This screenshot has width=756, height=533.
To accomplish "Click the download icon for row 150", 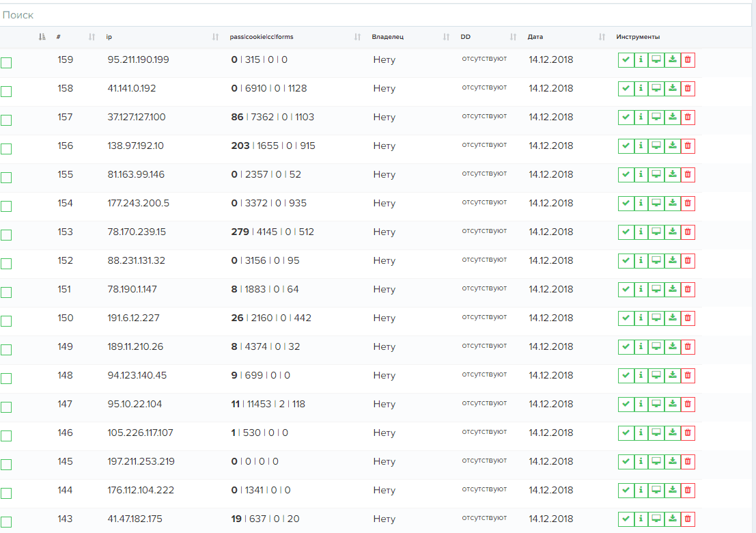I will click(x=672, y=318).
